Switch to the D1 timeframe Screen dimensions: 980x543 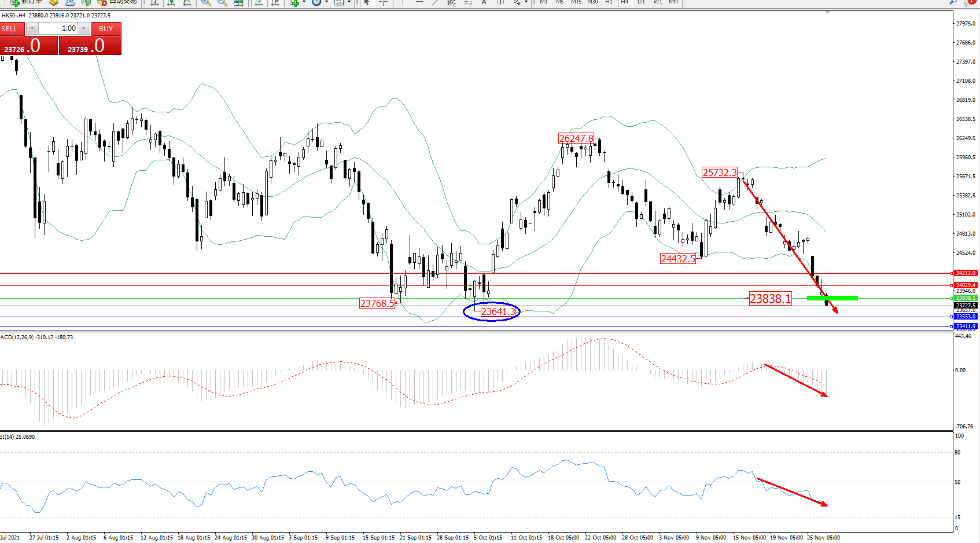coord(641,2)
